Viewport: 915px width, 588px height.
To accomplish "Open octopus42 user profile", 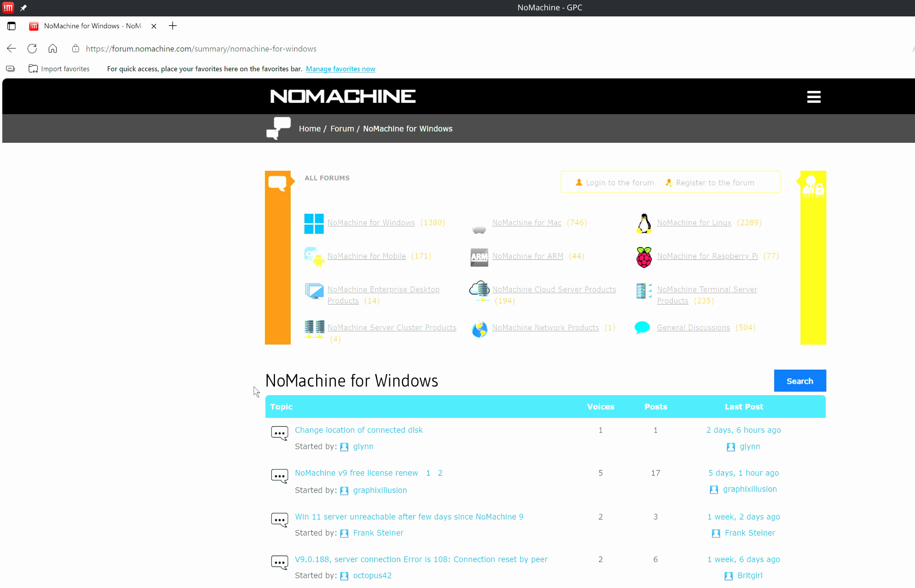I will [x=372, y=576].
